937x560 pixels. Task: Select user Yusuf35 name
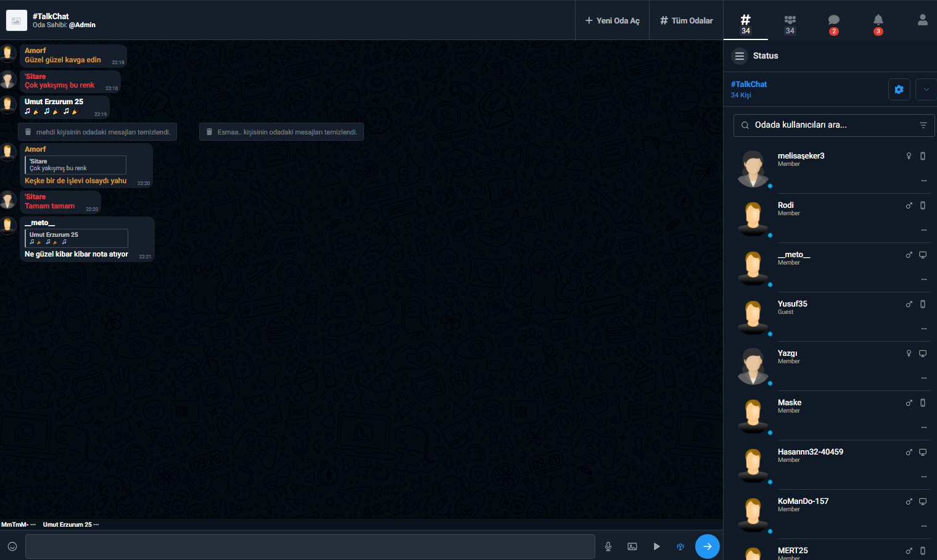pyautogui.click(x=793, y=304)
